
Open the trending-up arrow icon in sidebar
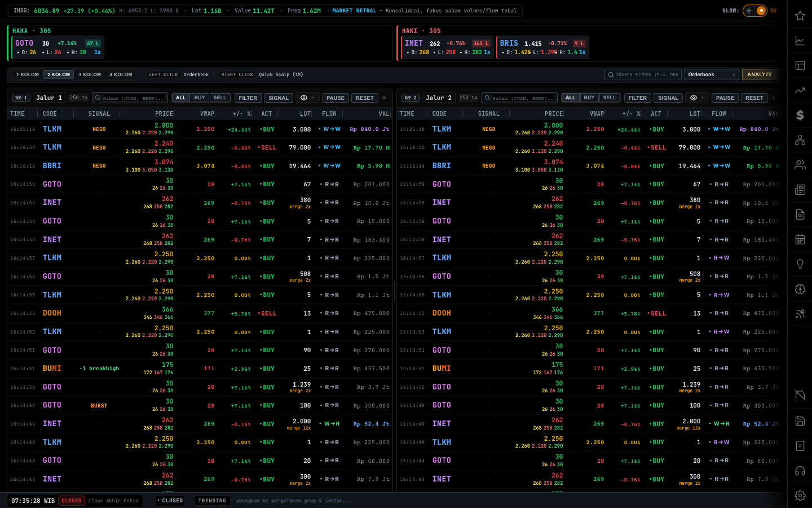(x=800, y=90)
